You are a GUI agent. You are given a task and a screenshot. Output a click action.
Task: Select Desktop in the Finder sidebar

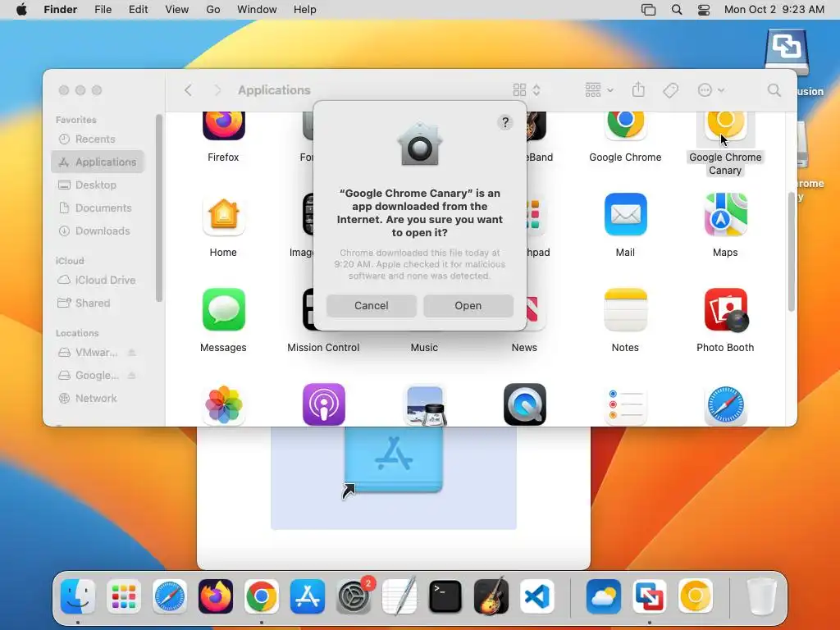pos(97,185)
